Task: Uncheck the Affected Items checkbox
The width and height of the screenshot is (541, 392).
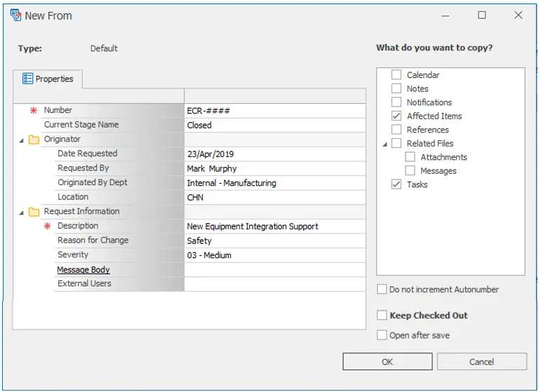Action: tap(396, 116)
